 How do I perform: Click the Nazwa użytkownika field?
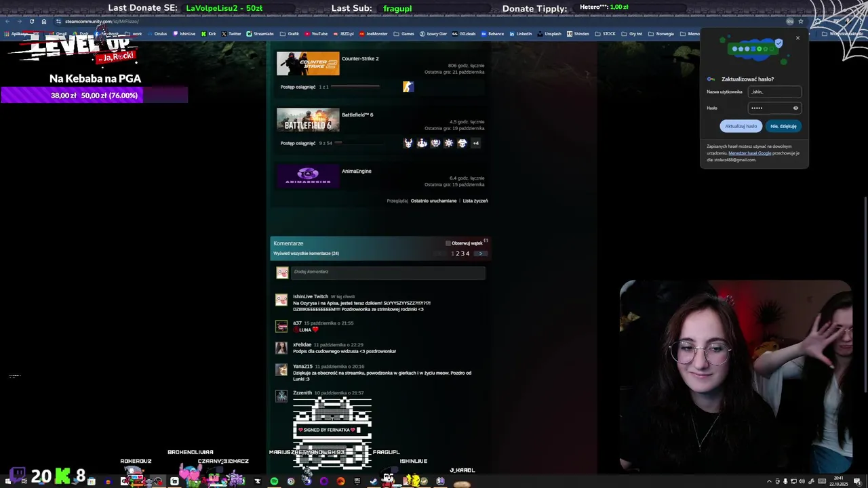[774, 91]
